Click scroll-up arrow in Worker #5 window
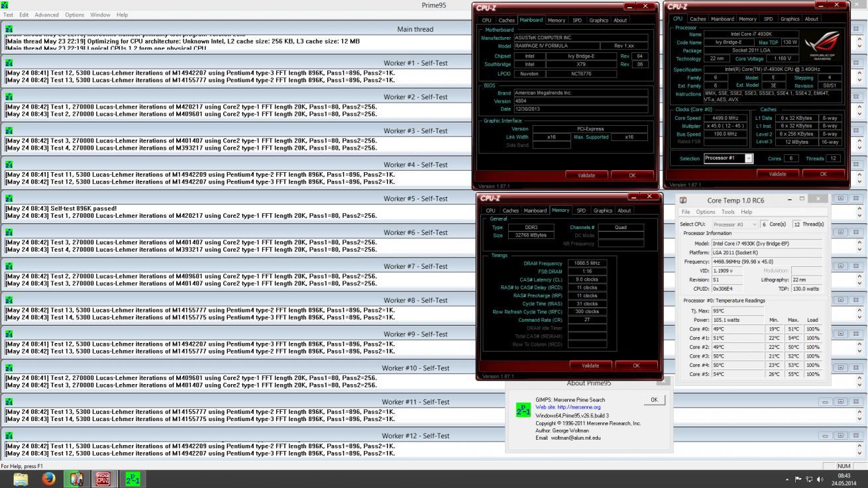Viewport: 868px width, 488px height. (860, 209)
